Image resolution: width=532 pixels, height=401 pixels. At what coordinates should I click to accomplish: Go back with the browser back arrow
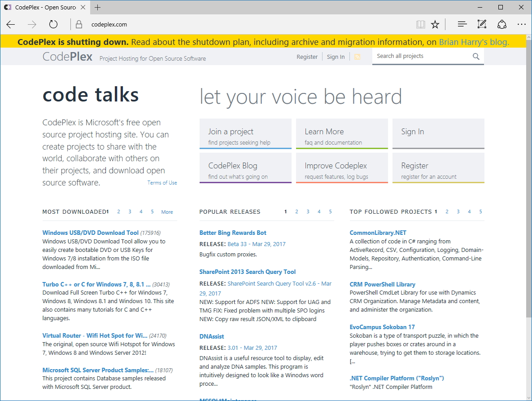coord(11,24)
